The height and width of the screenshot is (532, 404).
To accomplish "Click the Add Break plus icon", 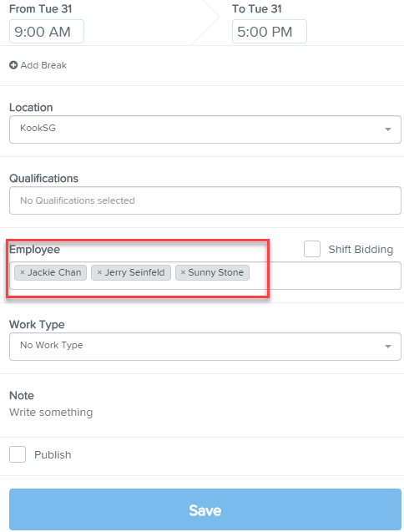I will [x=13, y=65].
